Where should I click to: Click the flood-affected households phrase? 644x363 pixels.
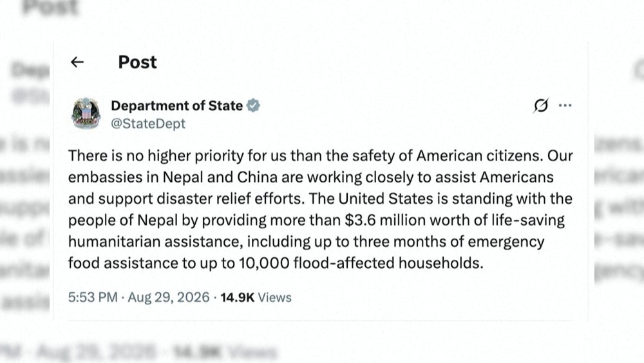388,262
